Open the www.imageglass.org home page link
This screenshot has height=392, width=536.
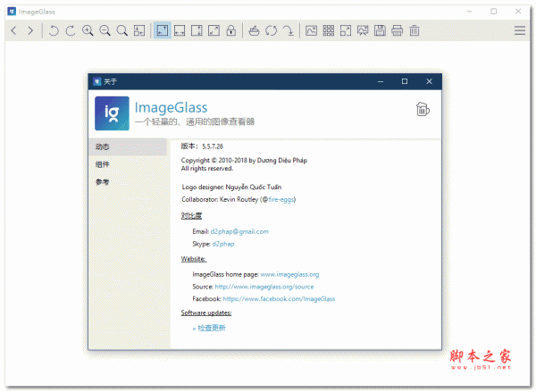point(289,274)
